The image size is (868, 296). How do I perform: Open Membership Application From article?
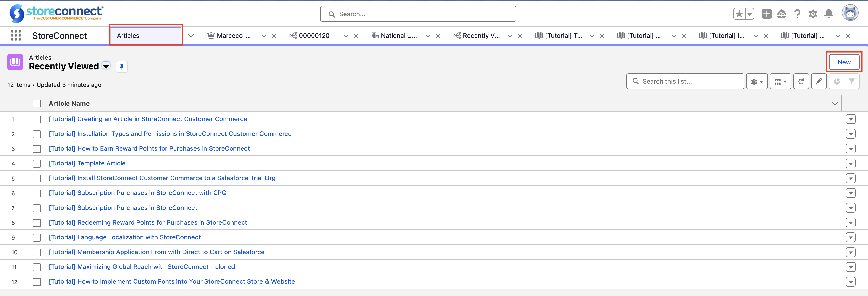(x=157, y=252)
